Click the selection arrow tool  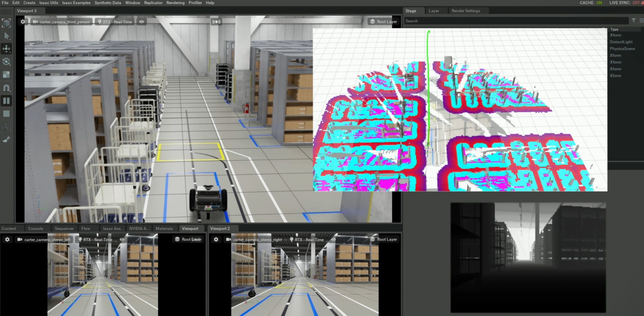tap(7, 36)
